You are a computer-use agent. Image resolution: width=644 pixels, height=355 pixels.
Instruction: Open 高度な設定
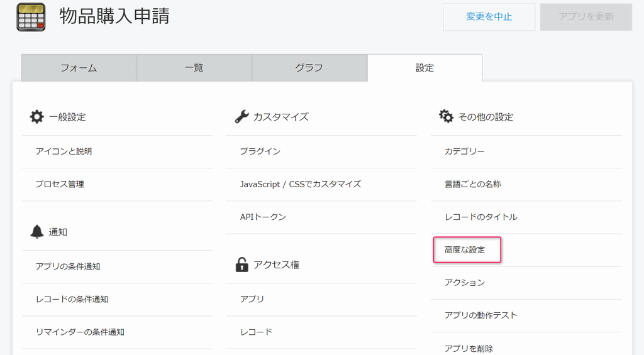tap(465, 250)
